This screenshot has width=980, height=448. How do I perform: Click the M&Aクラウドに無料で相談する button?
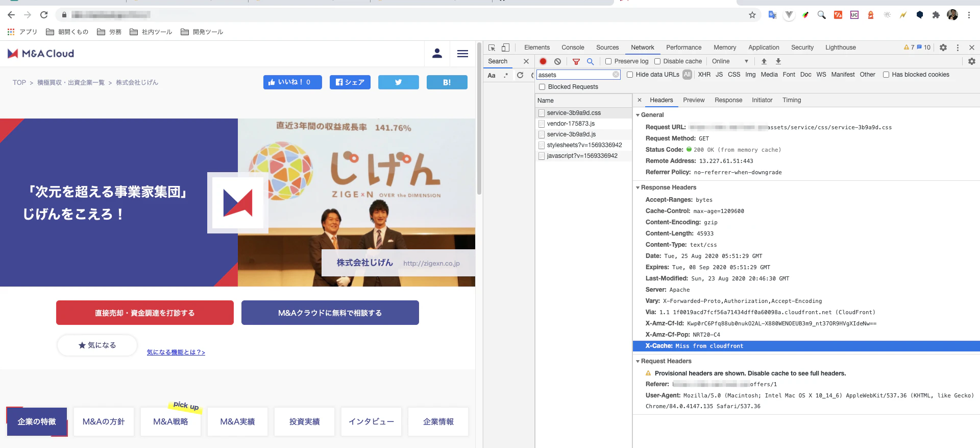click(330, 313)
